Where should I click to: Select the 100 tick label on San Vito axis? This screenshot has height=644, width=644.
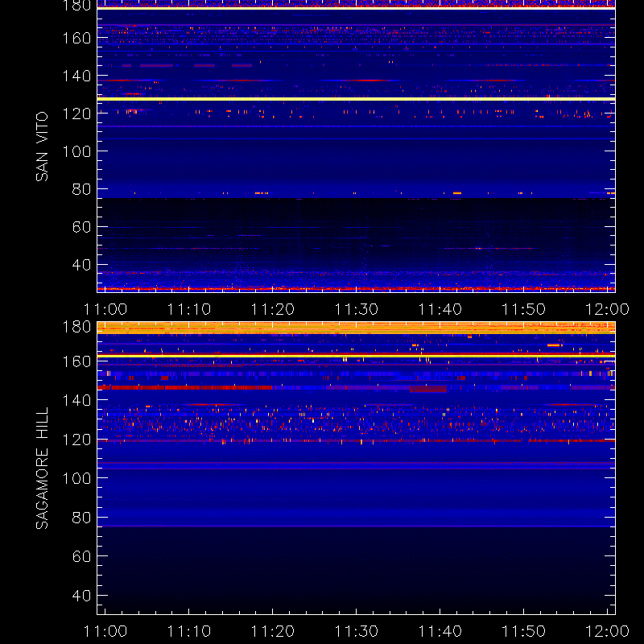point(76,151)
